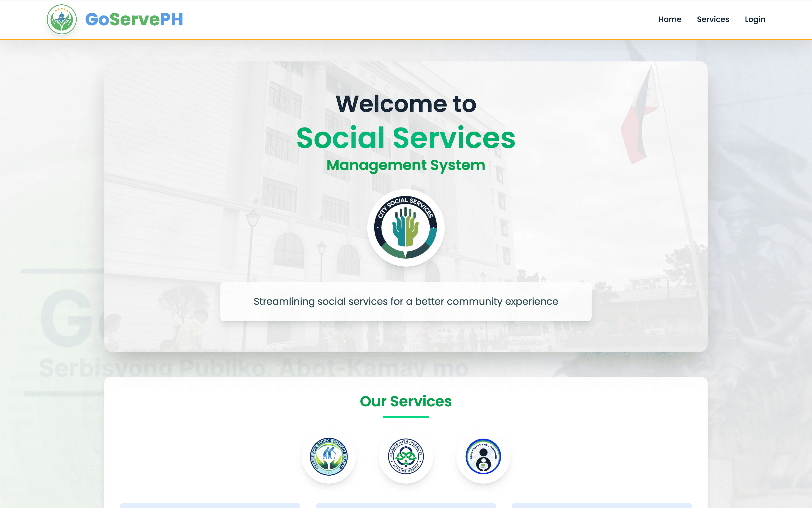The height and width of the screenshot is (508, 812).
Task: Open the Login nav link
Action: pos(755,20)
